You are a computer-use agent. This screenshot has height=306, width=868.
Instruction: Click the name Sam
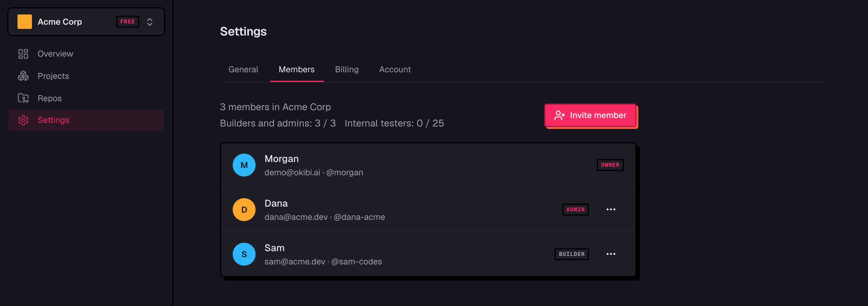(x=274, y=248)
